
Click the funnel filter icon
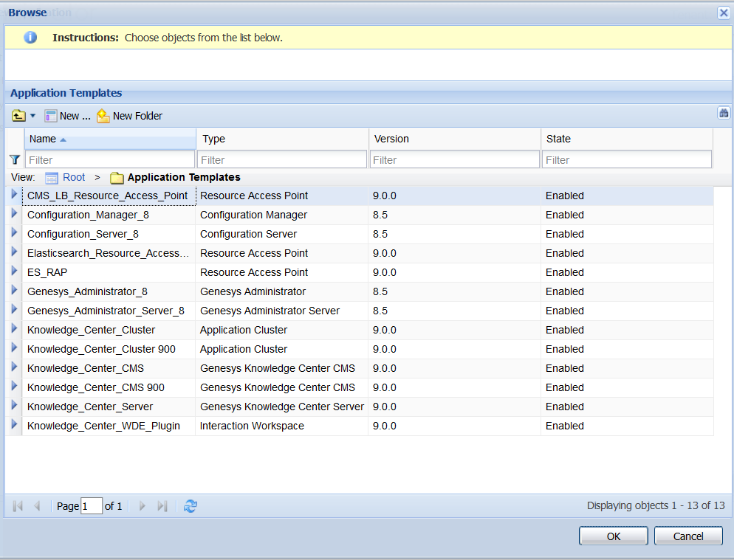pos(15,160)
